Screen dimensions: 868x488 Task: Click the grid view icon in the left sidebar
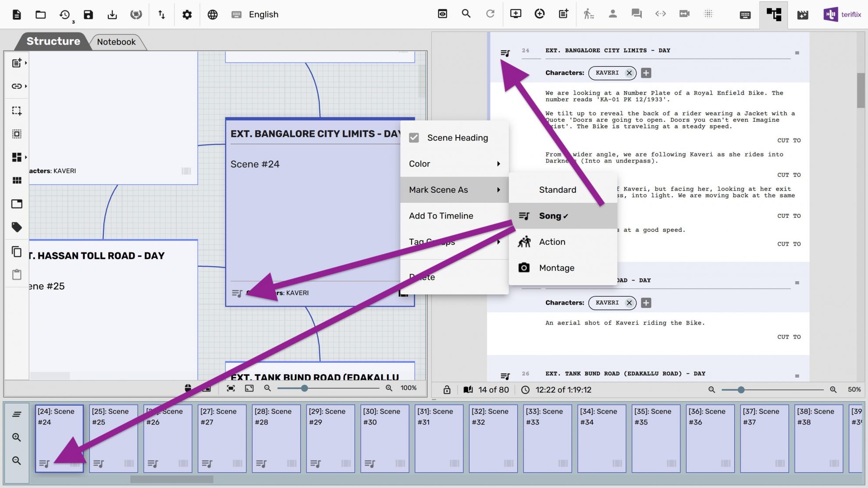(17, 180)
